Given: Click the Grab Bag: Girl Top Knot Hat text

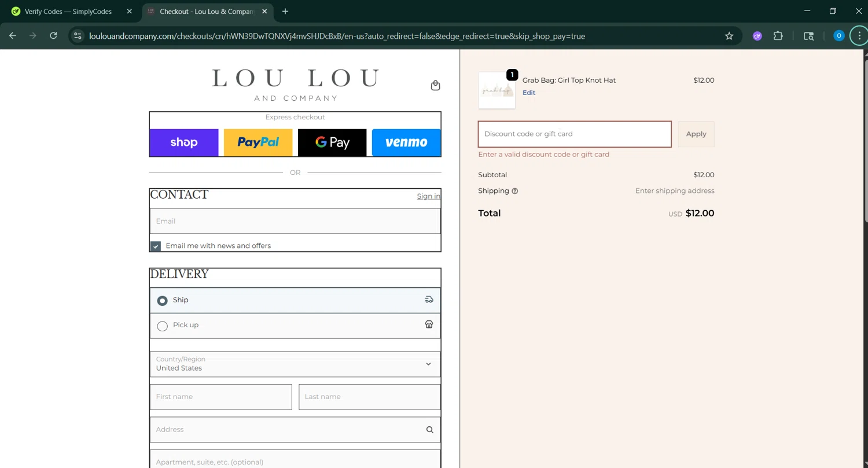Looking at the screenshot, I should point(569,81).
